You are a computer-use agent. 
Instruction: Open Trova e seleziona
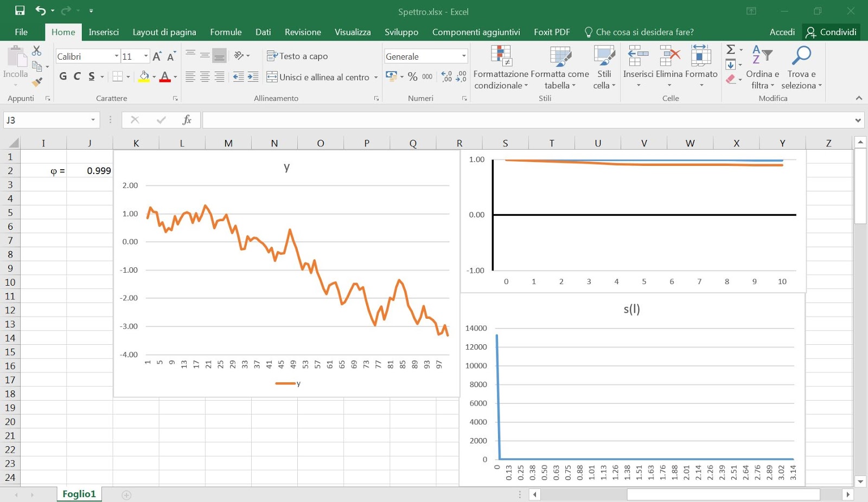tap(801, 68)
